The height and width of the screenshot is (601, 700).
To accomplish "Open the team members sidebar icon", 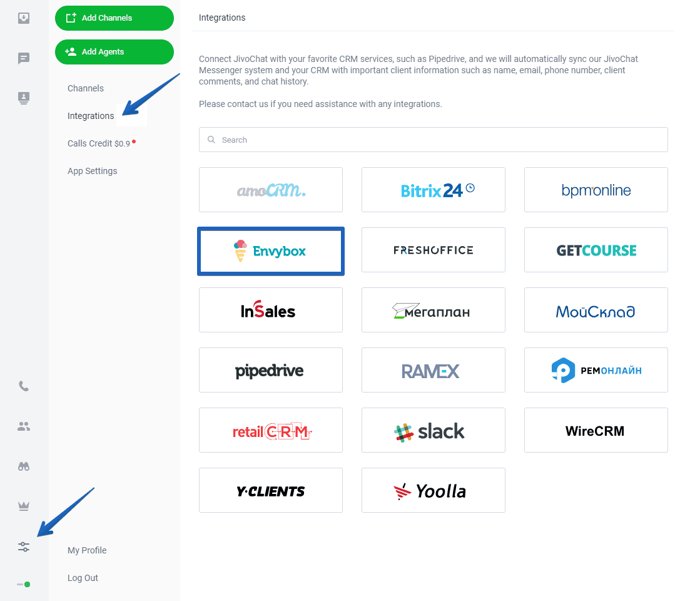I will (24, 426).
